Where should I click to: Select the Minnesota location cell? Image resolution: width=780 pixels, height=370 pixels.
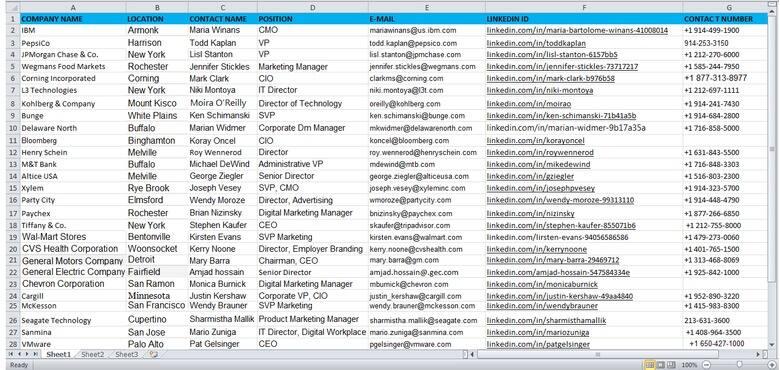[157, 296]
